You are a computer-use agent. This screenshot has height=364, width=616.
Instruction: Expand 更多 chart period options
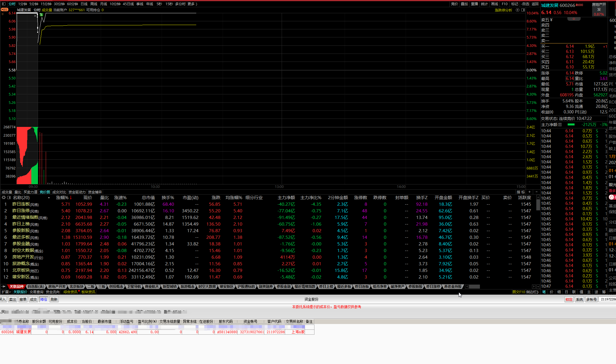[192, 4]
